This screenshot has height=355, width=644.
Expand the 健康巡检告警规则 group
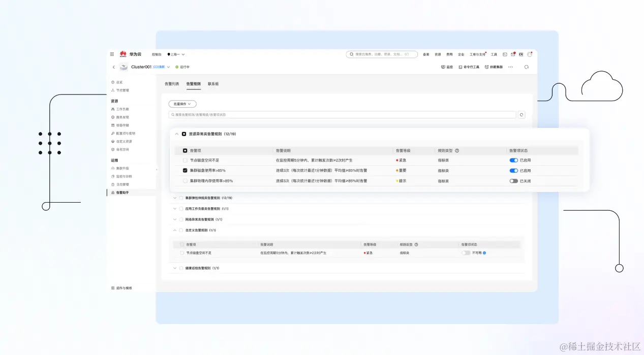[175, 268]
